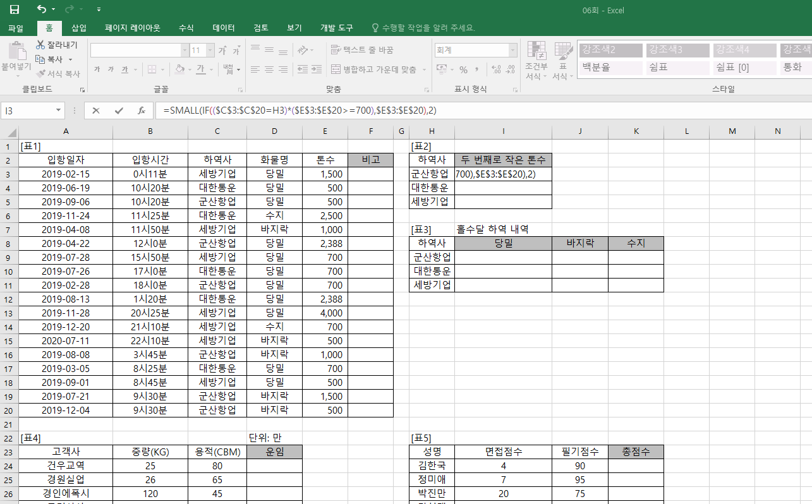
Task: Toggle bold formatting in font group
Action: click(97, 69)
